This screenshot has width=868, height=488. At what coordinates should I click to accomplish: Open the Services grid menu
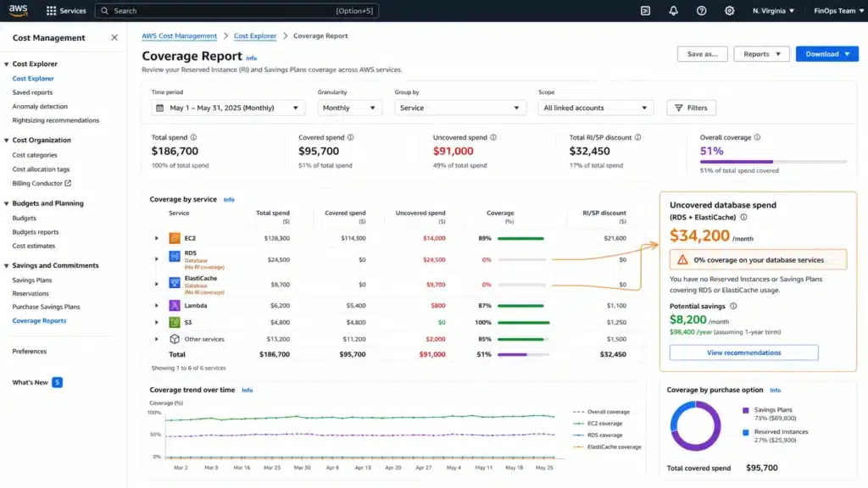pos(66,10)
